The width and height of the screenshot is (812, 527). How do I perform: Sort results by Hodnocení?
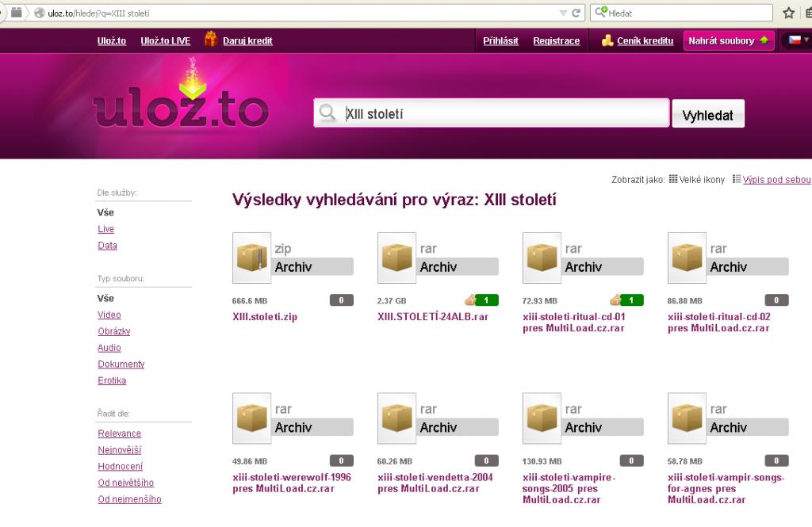coord(121,467)
